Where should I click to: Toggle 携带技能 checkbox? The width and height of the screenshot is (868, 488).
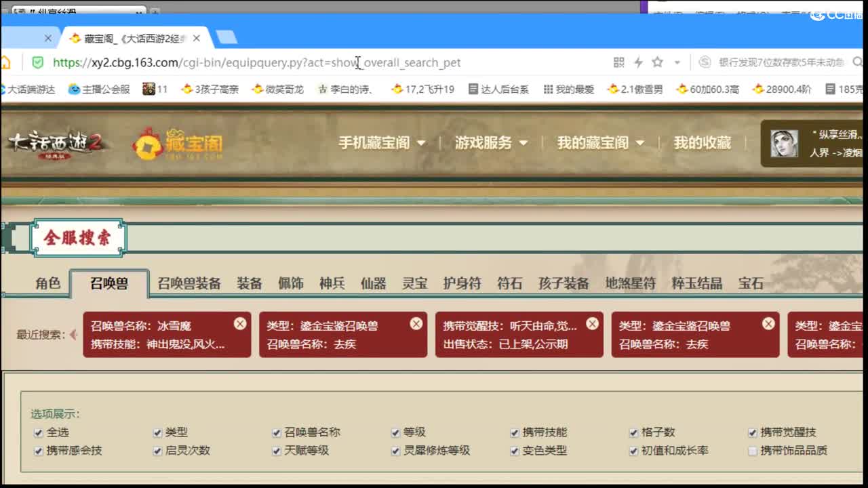515,432
